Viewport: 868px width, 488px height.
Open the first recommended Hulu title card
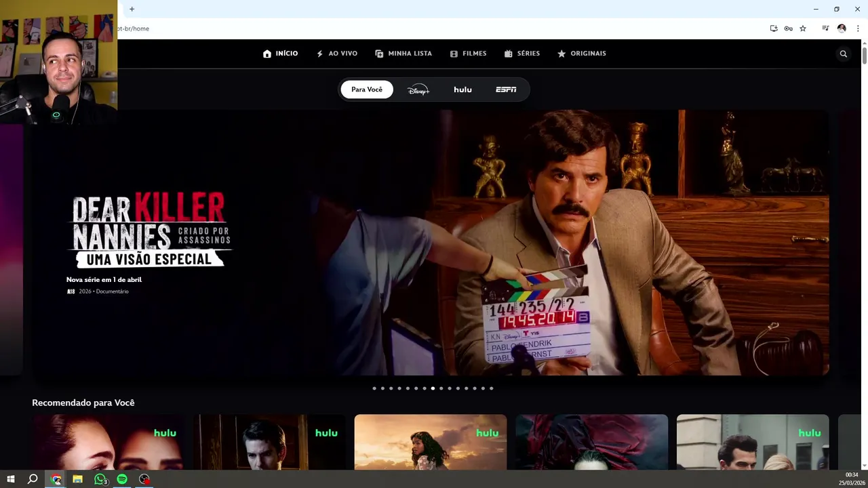coord(108,442)
